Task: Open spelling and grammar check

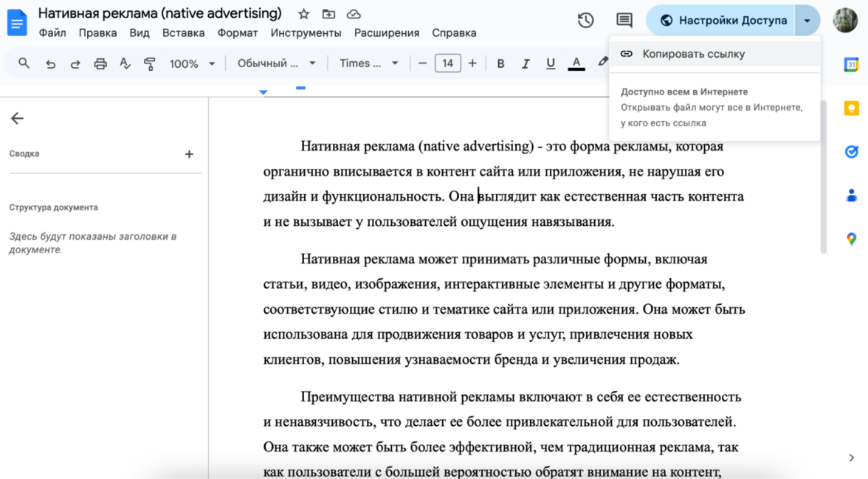Action: tap(125, 63)
